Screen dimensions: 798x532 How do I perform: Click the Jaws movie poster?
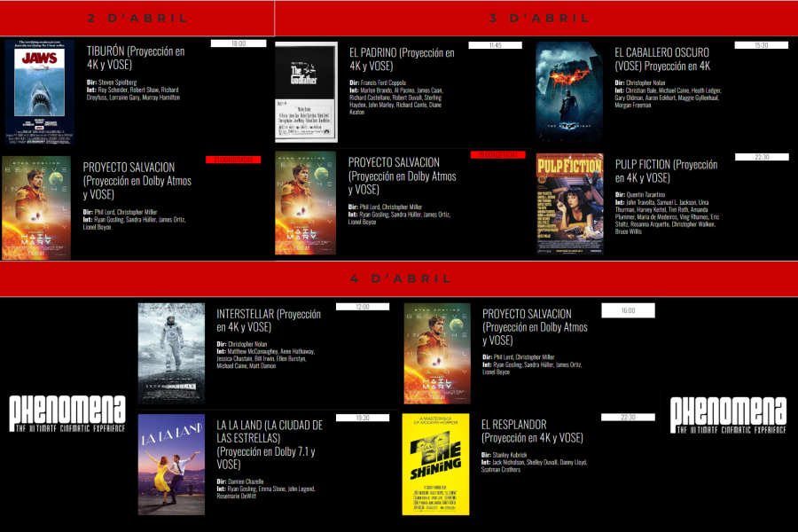point(39,92)
